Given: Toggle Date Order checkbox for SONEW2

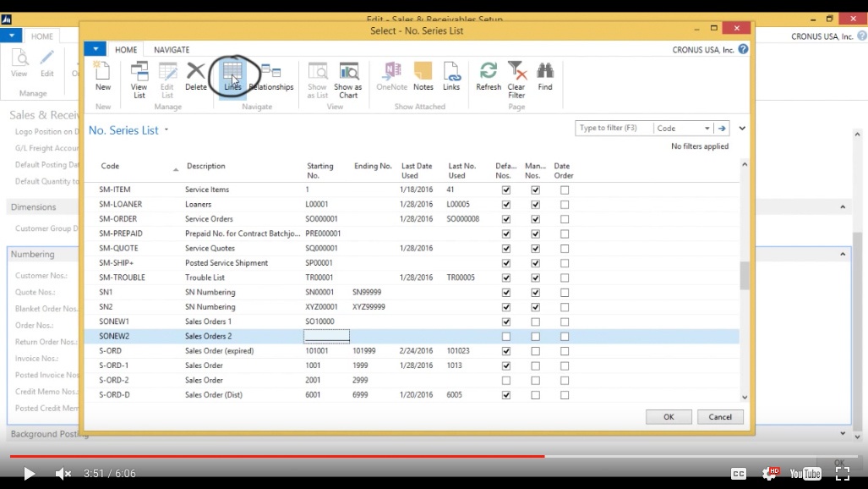Looking at the screenshot, I should [x=564, y=337].
